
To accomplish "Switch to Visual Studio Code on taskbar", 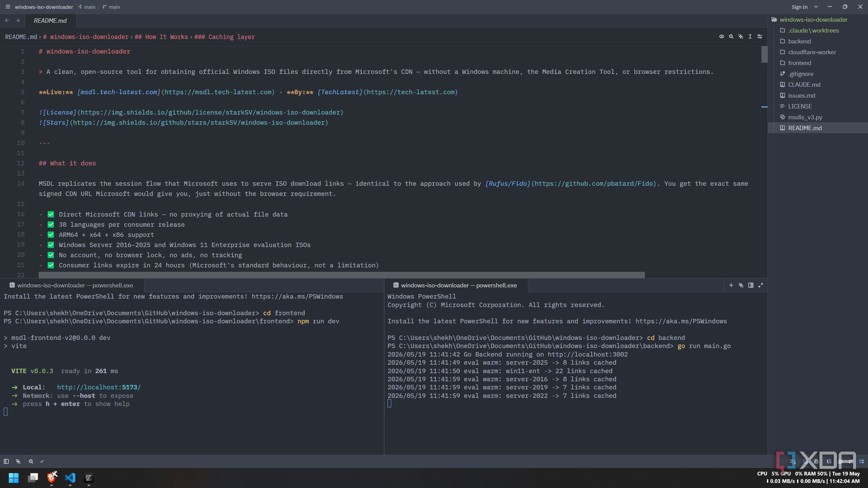I will pos(70,478).
